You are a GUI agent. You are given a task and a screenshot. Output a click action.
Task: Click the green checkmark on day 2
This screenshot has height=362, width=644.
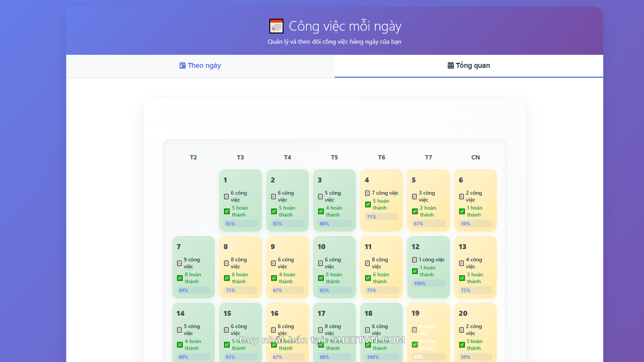point(274,211)
